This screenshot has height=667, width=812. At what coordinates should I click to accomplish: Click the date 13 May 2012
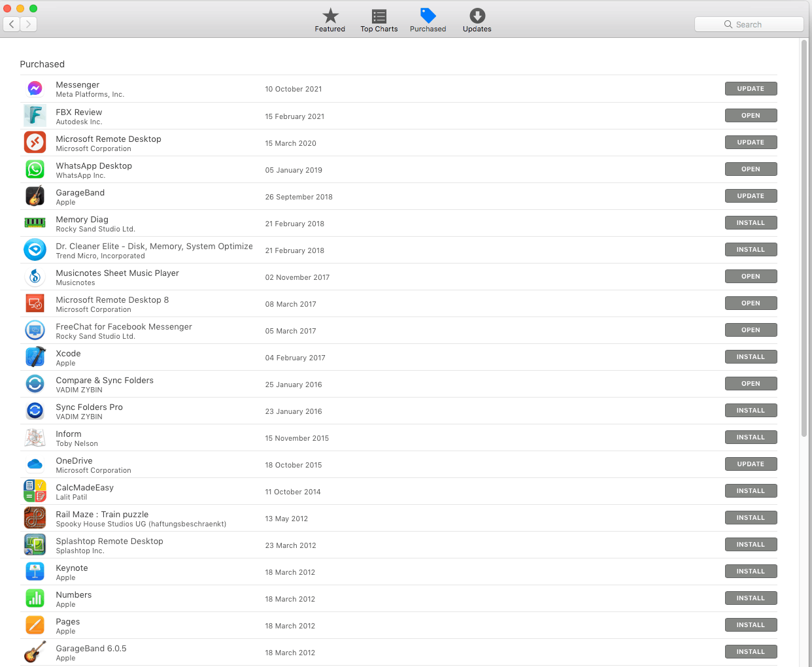tap(286, 519)
